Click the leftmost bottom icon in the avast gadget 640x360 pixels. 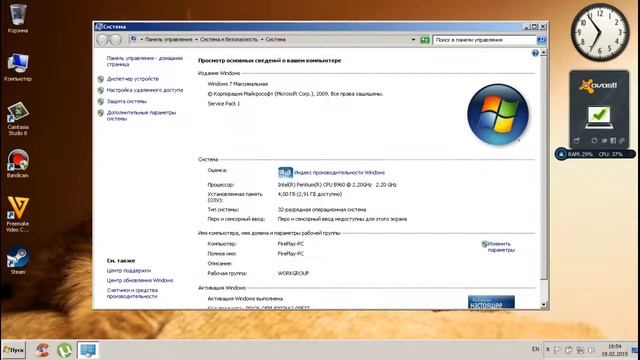pyautogui.click(x=576, y=140)
